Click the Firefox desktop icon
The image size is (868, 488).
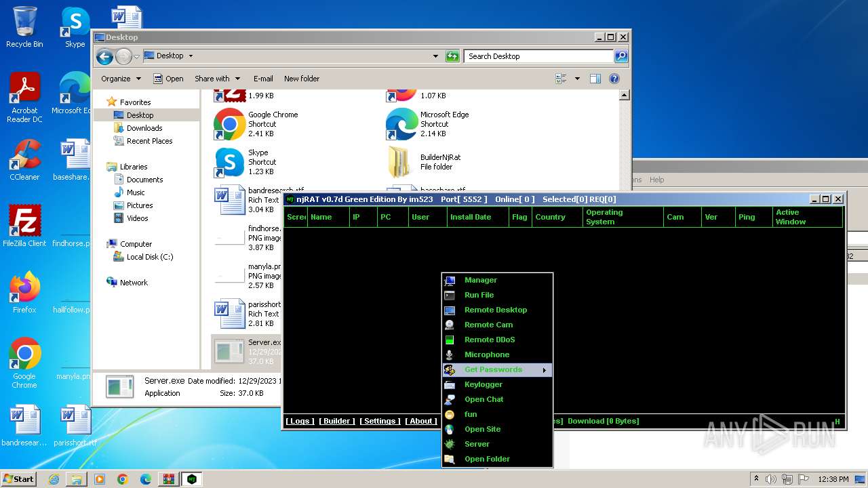[24, 292]
